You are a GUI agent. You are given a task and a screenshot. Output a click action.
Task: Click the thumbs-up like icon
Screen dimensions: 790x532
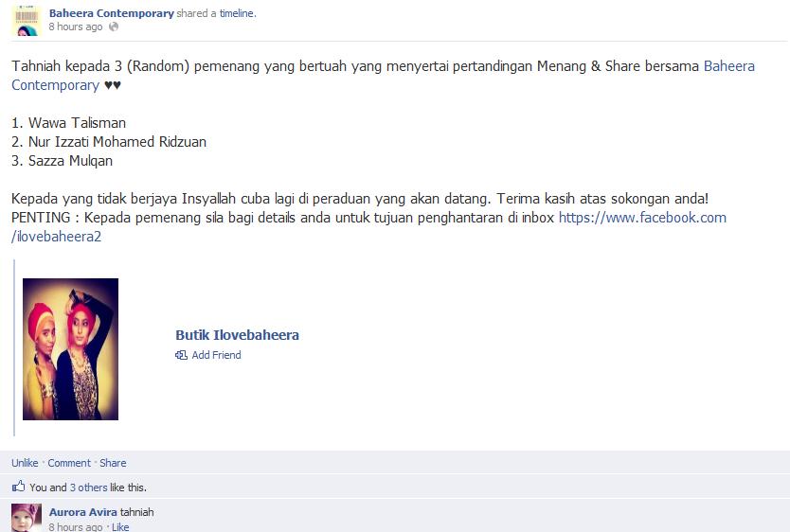pos(19,487)
